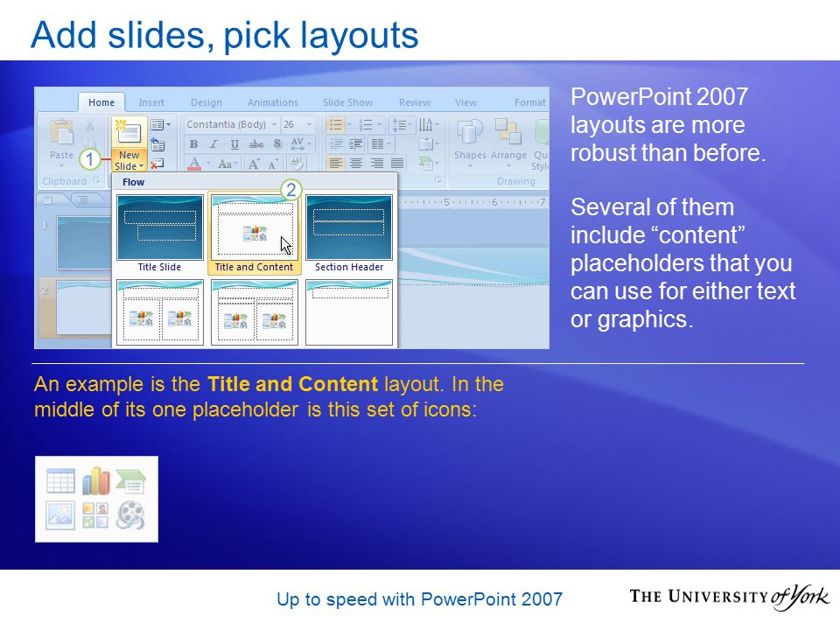The height and width of the screenshot is (630, 840).
Task: Switch to the Review ribbon tab
Action: pos(415,102)
